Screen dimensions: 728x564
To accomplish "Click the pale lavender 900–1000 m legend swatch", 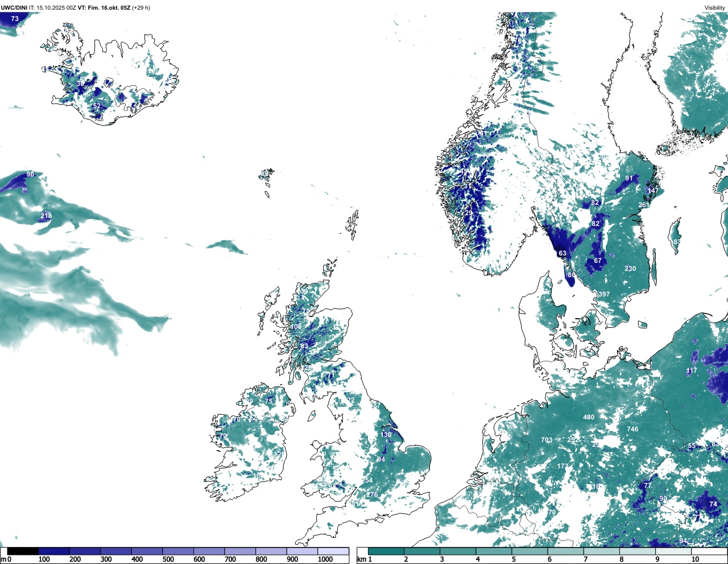I will [302, 551].
